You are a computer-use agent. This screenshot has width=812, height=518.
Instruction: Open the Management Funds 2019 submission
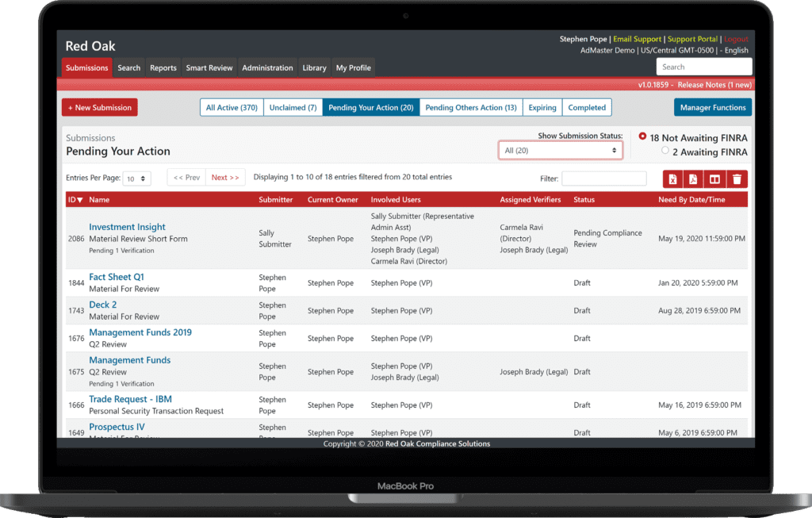coord(140,332)
